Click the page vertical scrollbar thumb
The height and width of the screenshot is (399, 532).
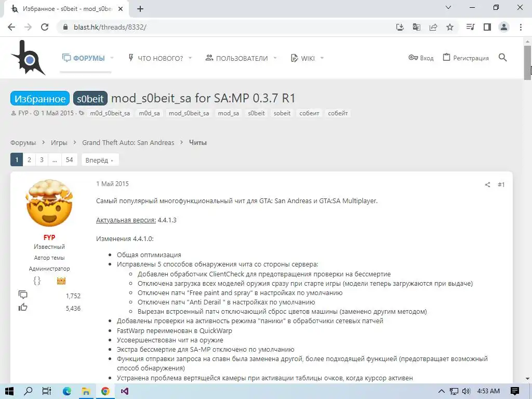pos(527,63)
